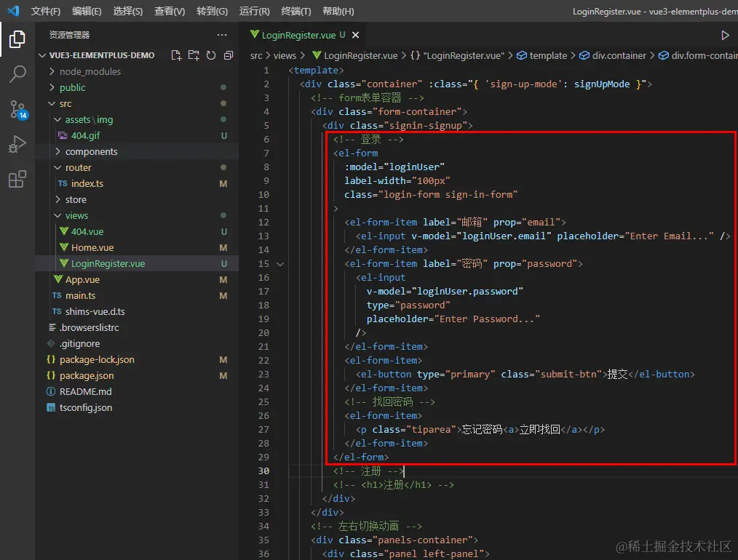Open the 查看(V) menu
Screen dimensions: 738x560
point(170,11)
